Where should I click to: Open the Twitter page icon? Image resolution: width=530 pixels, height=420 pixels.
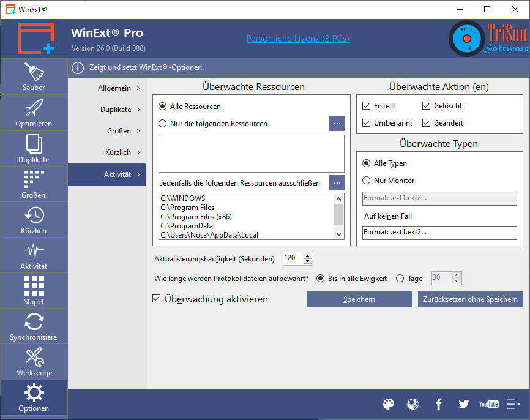463,403
